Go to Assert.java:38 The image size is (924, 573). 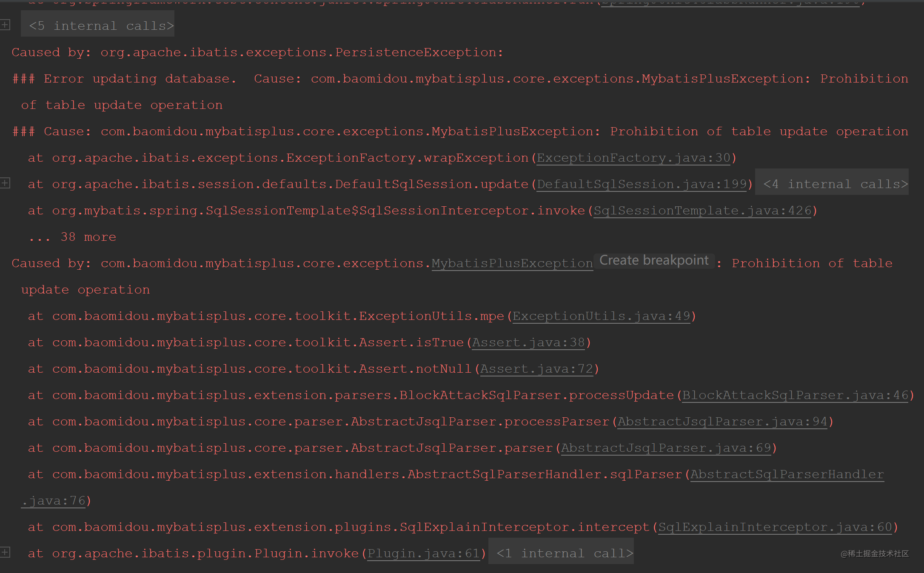pyautogui.click(x=528, y=342)
